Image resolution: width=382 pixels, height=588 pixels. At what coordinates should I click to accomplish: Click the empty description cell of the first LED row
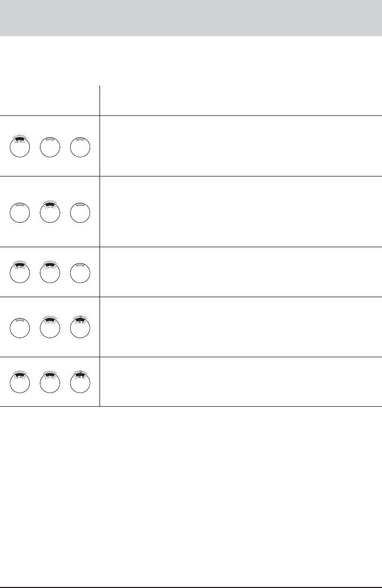click(x=240, y=146)
